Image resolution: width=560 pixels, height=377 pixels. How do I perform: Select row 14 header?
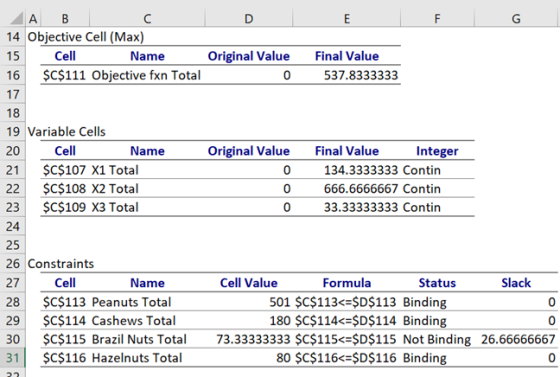point(13,37)
